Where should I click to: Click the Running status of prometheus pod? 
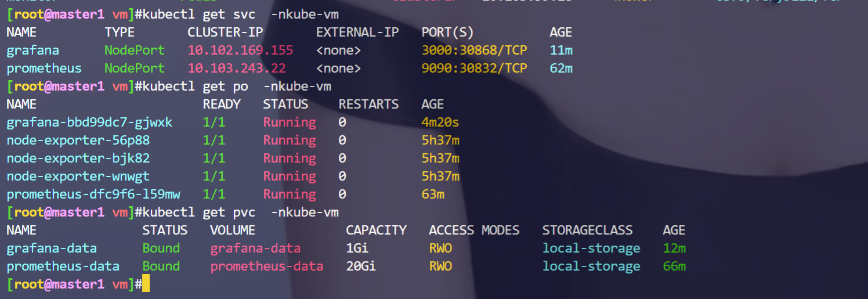pyautogui.click(x=290, y=194)
